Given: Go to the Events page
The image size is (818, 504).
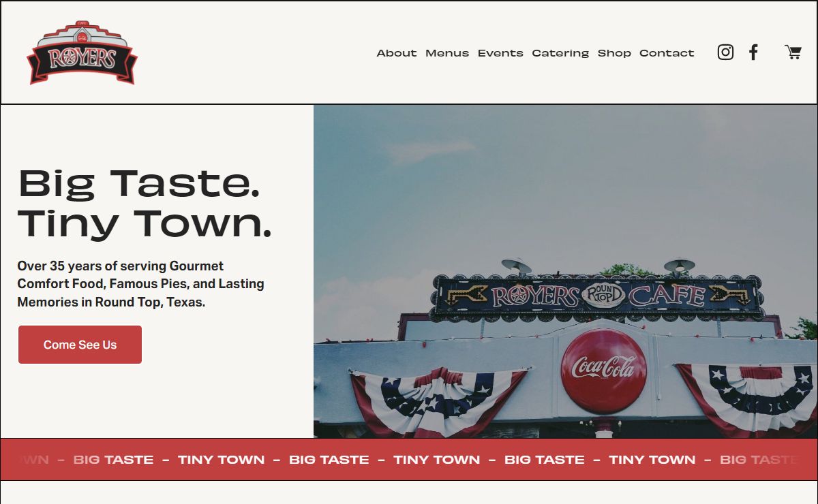Looking at the screenshot, I should [x=500, y=53].
